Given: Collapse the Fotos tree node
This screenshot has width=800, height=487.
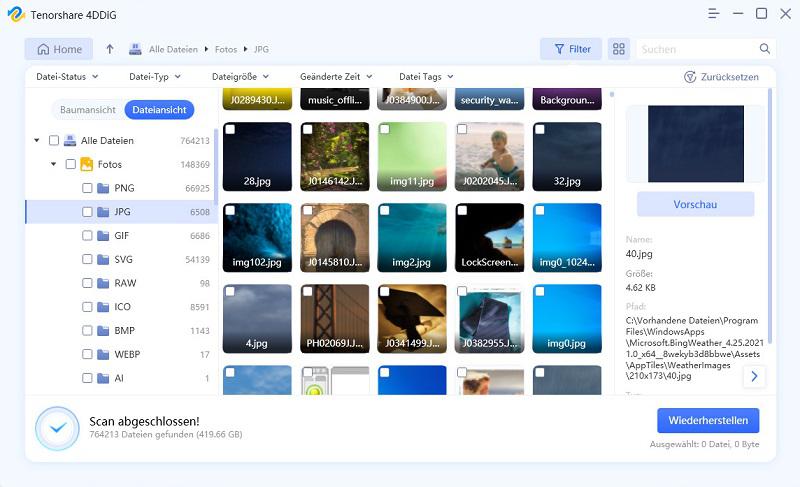Looking at the screenshot, I should (x=53, y=164).
